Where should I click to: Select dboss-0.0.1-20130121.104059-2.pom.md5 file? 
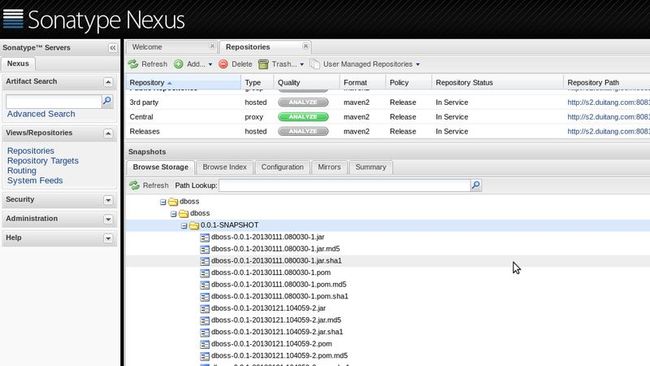[279, 356]
